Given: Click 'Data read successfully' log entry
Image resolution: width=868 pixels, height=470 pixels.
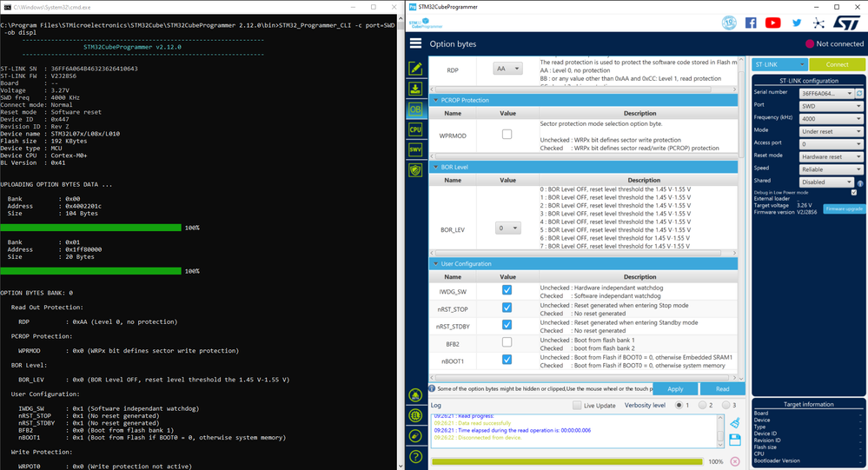Looking at the screenshot, I should (x=472, y=423).
